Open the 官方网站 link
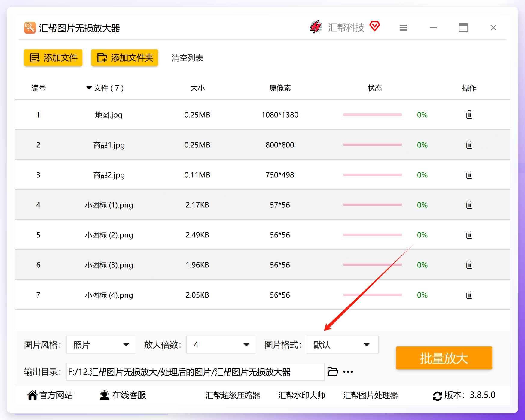525x420 pixels. (x=56, y=395)
